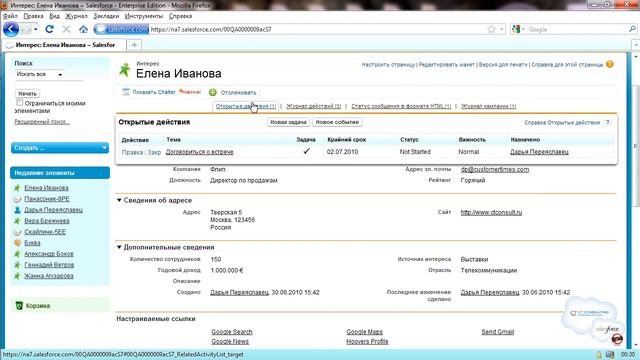640x360 pixels.
Task: Open the website link in Сайт field
Action: point(491,212)
